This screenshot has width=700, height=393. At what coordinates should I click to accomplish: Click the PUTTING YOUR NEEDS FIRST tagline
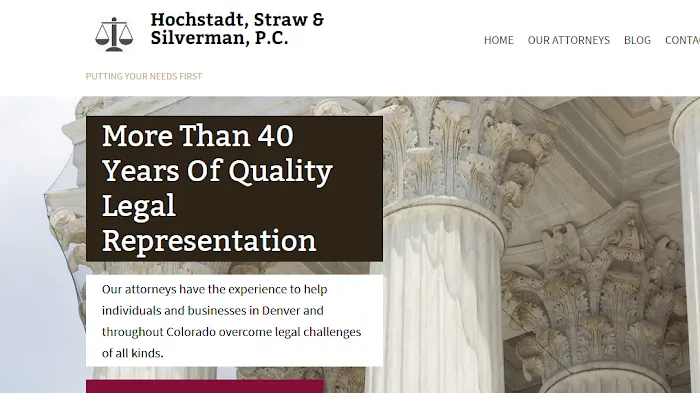[144, 76]
